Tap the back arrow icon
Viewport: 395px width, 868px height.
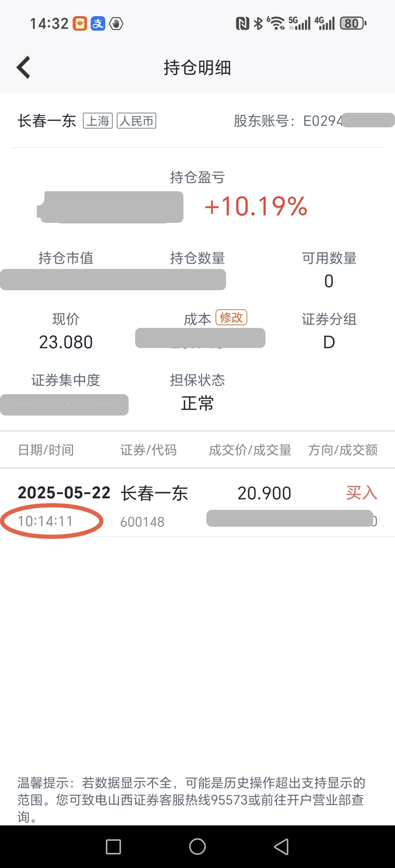click(x=24, y=67)
